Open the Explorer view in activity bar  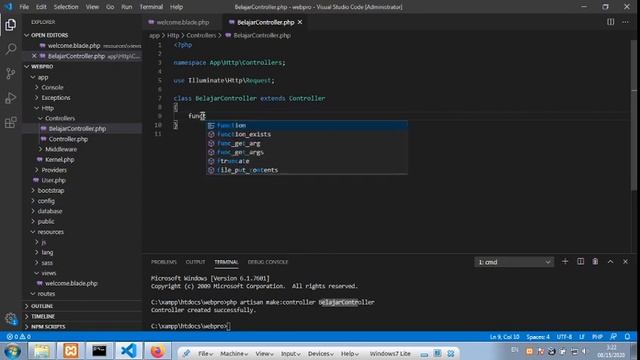coord(11,25)
